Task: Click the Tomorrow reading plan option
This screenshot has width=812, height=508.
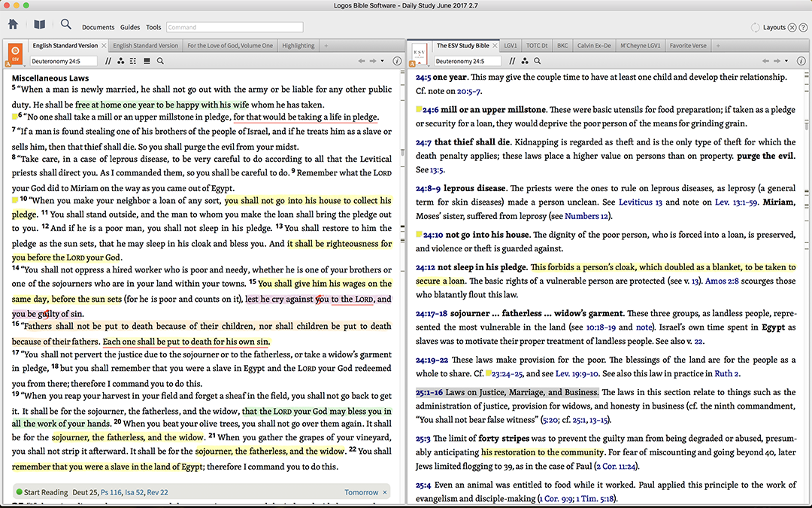Action: 361,492
